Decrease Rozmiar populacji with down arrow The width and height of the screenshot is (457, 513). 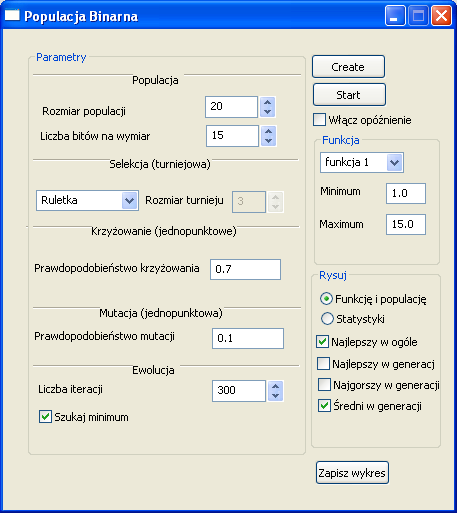[267, 112]
